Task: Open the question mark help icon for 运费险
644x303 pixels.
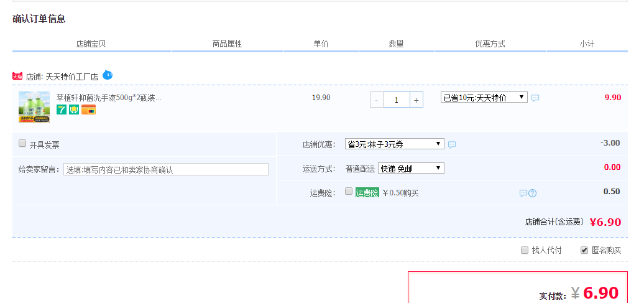Action: [x=532, y=193]
